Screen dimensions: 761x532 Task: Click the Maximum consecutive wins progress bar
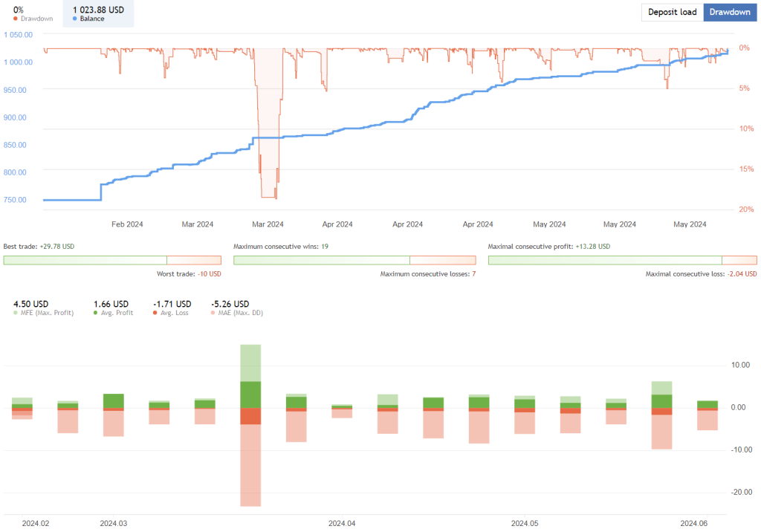click(x=354, y=260)
